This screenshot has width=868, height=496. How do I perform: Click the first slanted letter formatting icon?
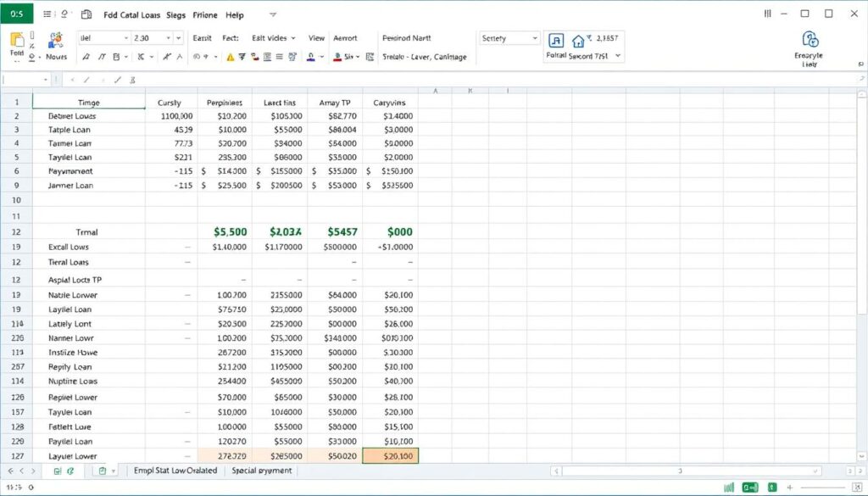[x=86, y=57]
